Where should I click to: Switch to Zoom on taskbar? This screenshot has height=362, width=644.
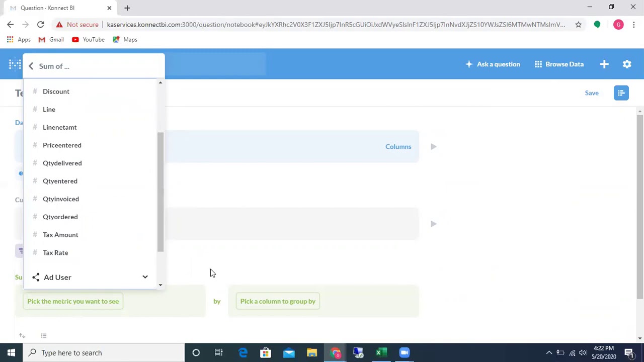pos(405,353)
